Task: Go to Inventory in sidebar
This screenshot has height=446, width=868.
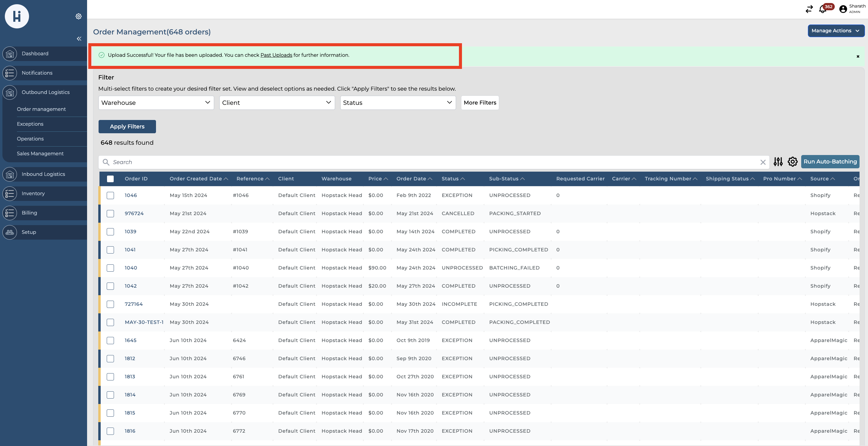Action: point(33,193)
